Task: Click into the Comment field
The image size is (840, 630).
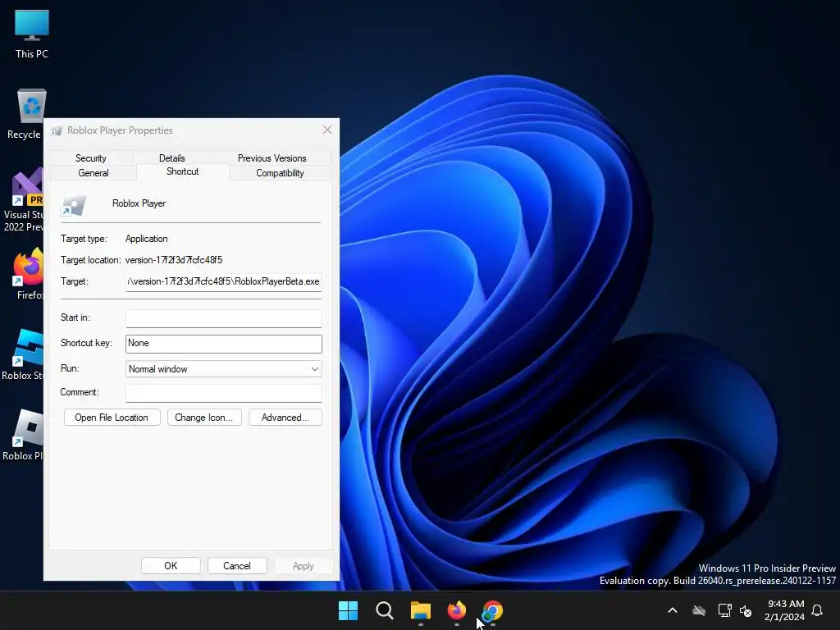Action: tap(223, 393)
